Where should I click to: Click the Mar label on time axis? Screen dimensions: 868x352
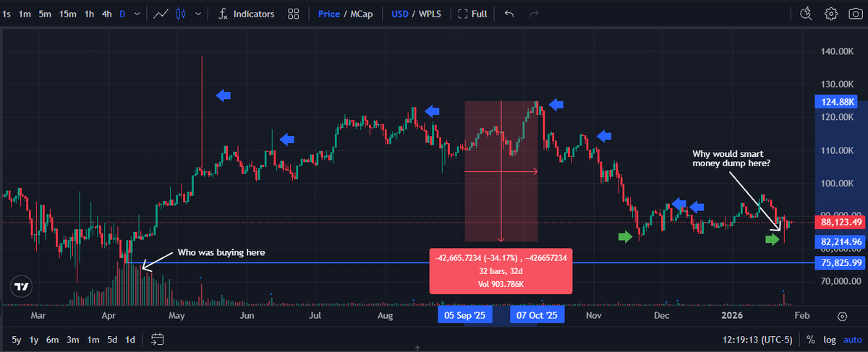coord(38,316)
